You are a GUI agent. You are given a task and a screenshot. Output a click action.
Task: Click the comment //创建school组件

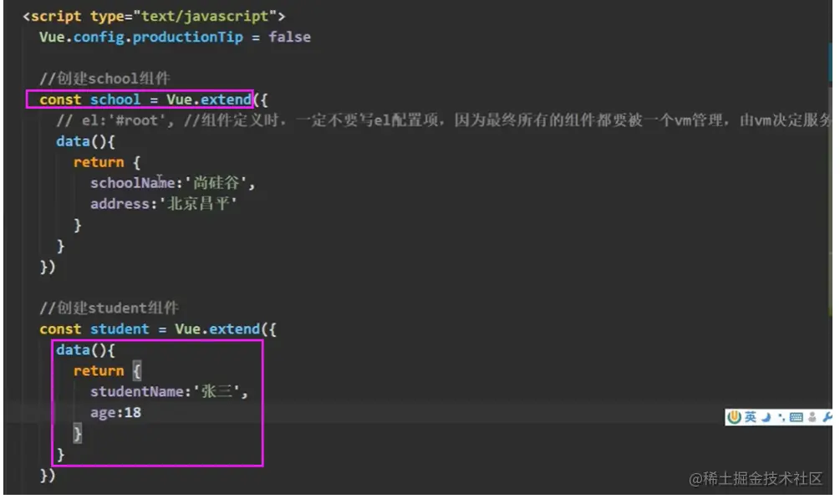click(104, 79)
